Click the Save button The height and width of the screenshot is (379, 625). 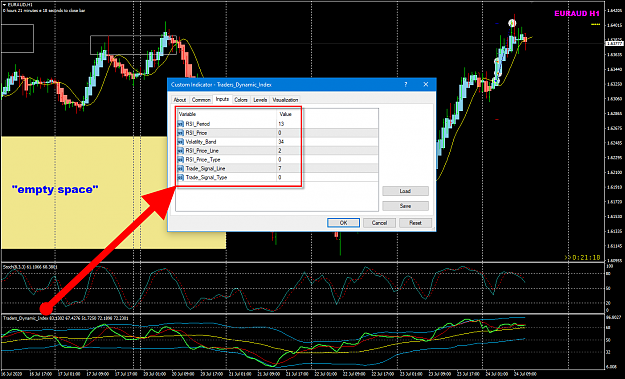405,206
